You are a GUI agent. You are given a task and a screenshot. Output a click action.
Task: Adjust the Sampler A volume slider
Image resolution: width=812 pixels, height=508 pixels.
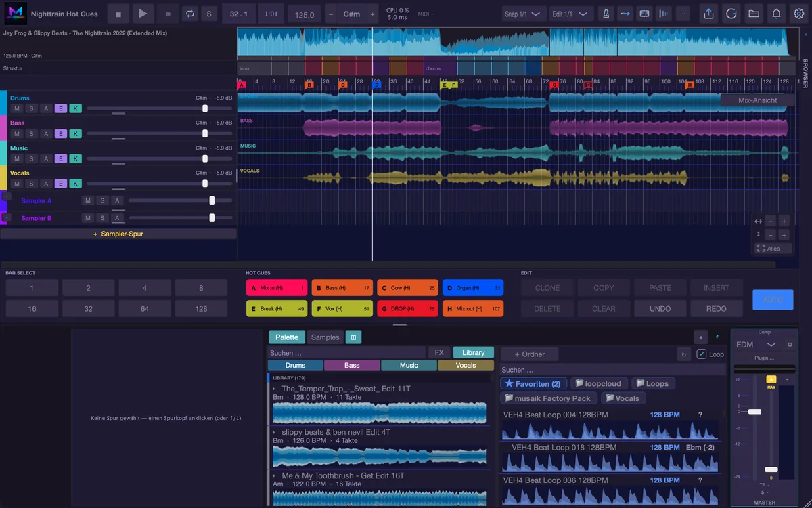pos(212,200)
